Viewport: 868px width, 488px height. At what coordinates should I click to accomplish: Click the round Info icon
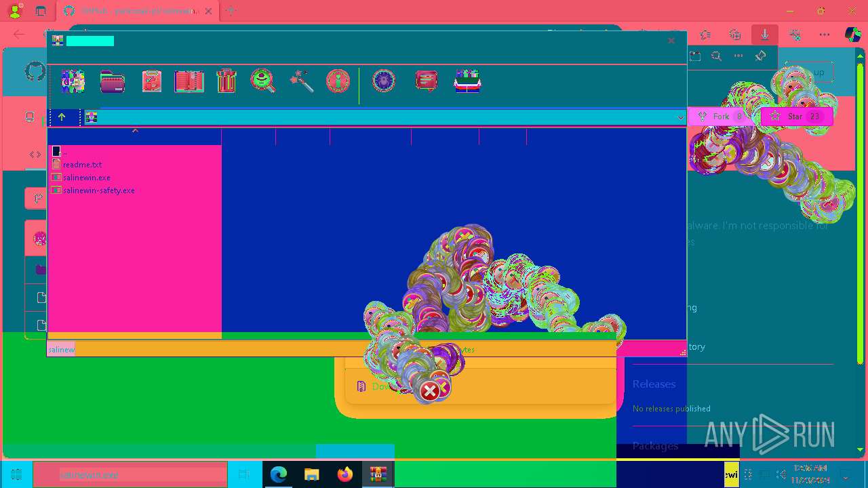coord(338,81)
